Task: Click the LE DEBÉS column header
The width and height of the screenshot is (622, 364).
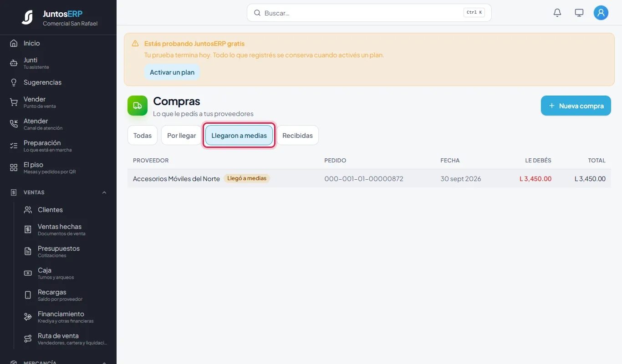Action: tap(538, 160)
